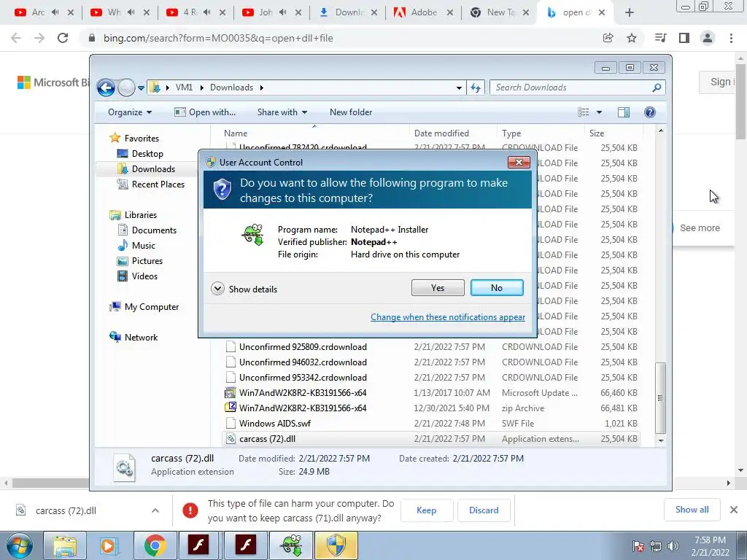This screenshot has height=560, width=747.
Task: Click the UAC shield question icon
Action: tap(222, 190)
